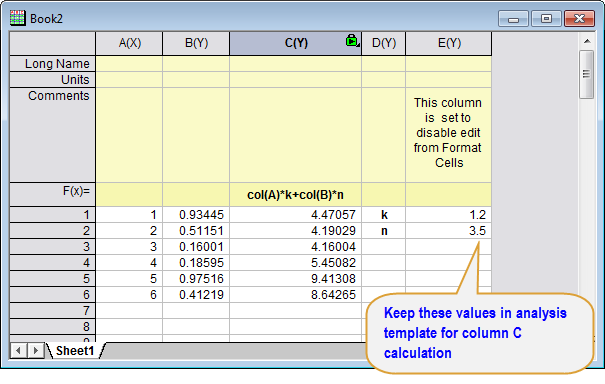Click cell with value 5.45082
Screen dimensions: 605x384
[296, 263]
